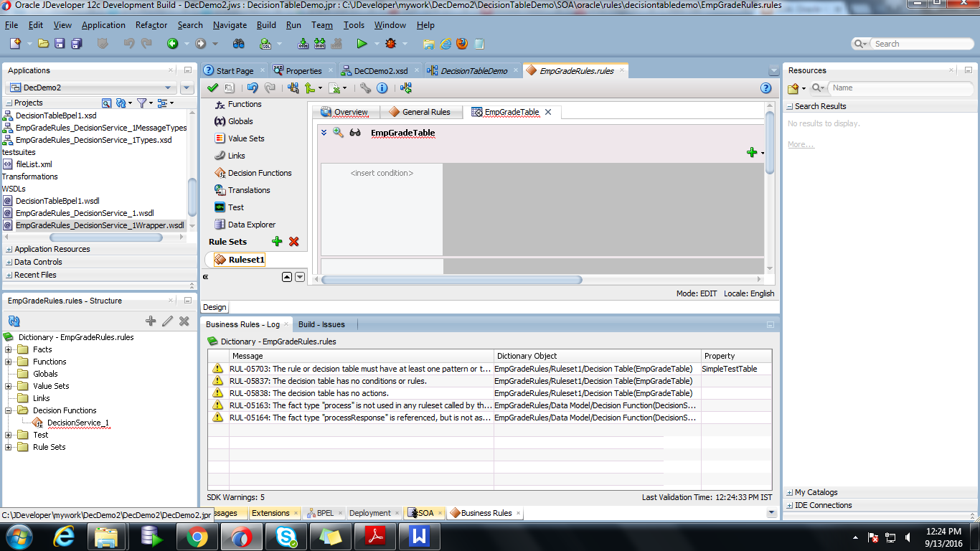980x551 pixels.
Task: Open the Refactor menu
Action: (151, 24)
